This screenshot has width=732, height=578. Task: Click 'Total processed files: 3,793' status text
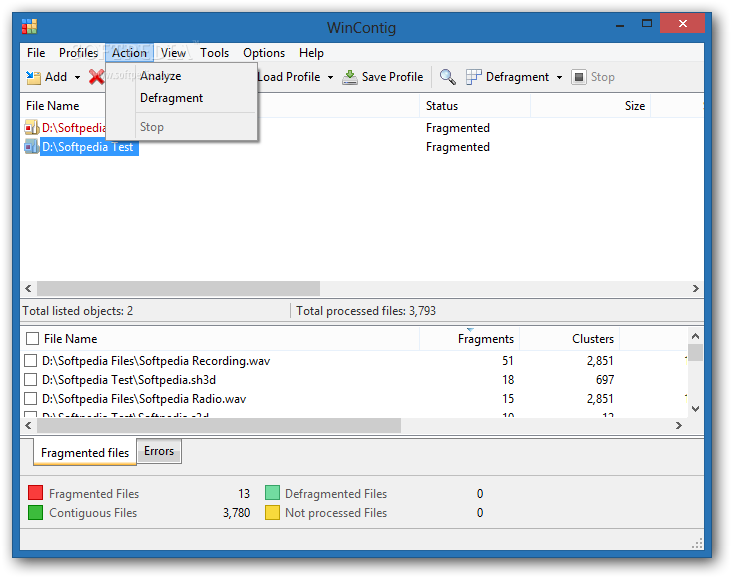(x=366, y=311)
